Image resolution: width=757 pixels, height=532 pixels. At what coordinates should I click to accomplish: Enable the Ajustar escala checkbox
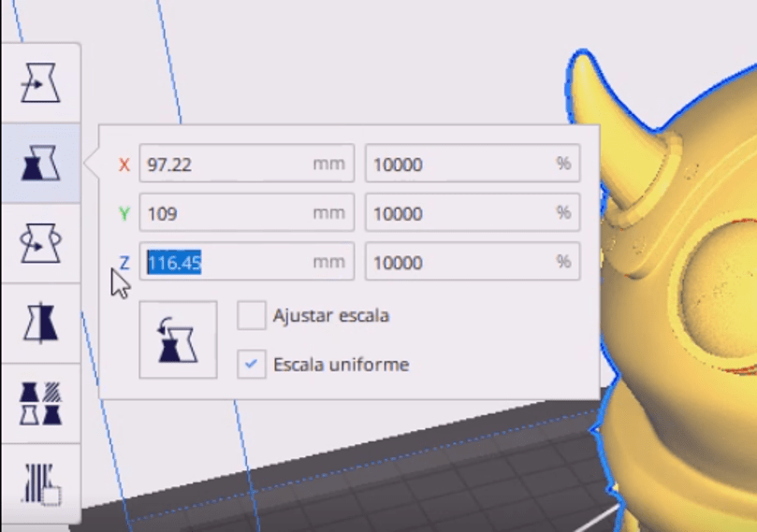point(251,315)
